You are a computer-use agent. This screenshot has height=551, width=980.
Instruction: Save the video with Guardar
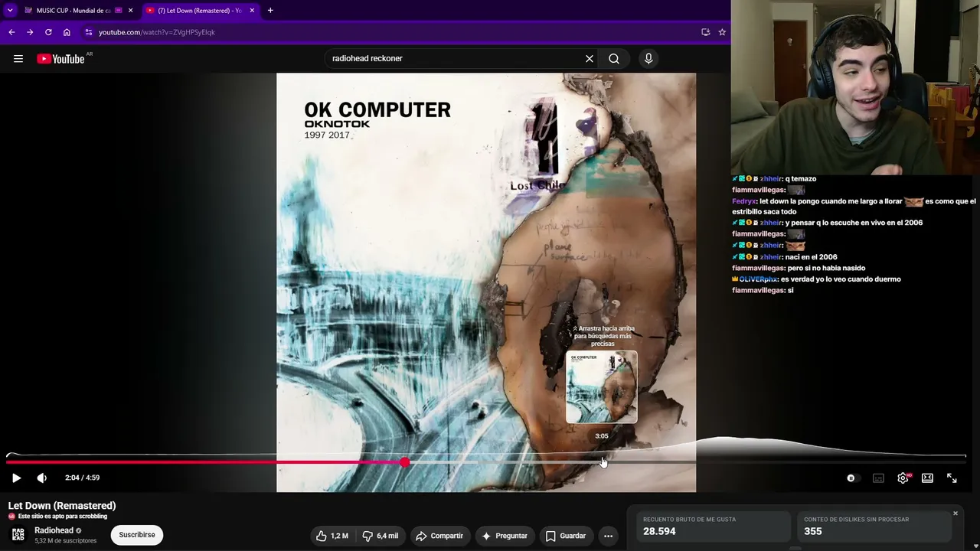pos(565,536)
